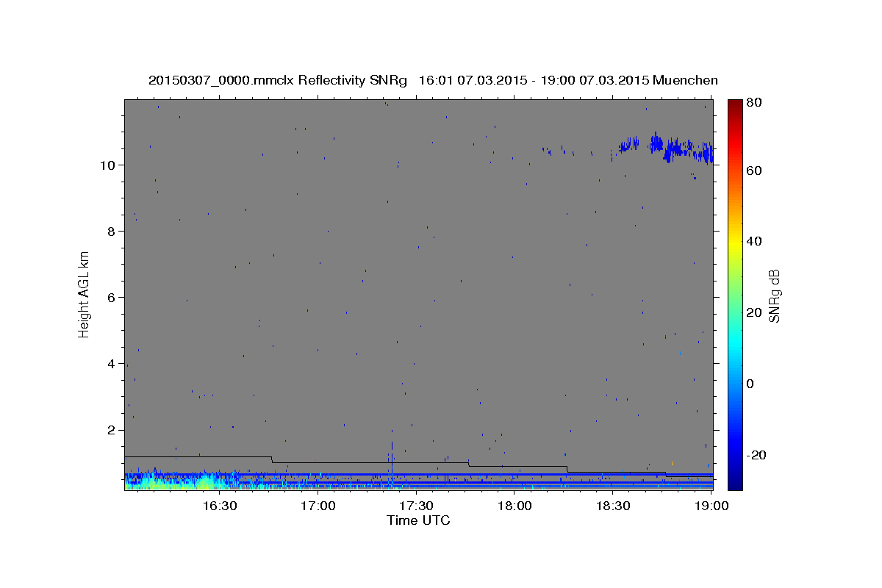
Task: Click the 16:30 time tick label
Action: 220,506
